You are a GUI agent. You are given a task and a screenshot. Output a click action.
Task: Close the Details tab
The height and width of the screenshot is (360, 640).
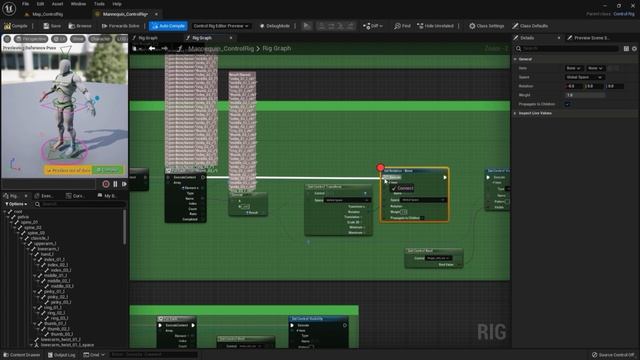click(559, 38)
